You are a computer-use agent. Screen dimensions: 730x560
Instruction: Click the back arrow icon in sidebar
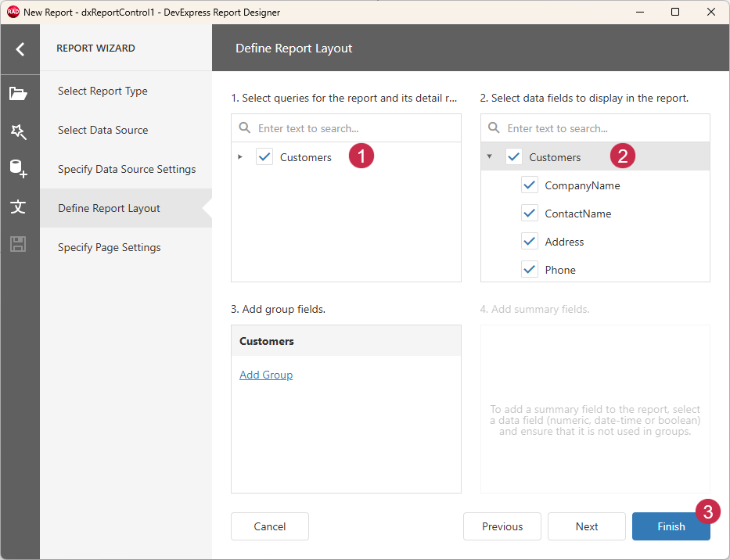point(20,48)
